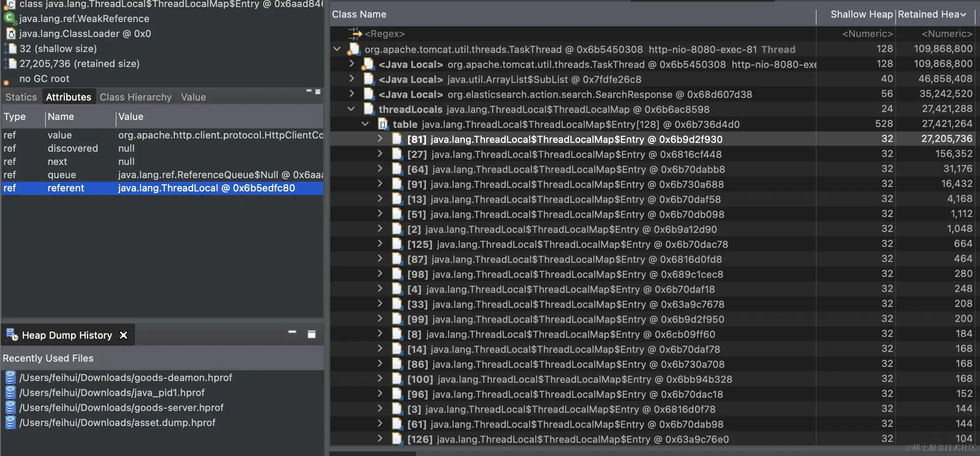Click the Regex filter icon in Class Name row
The image size is (980, 456).
click(x=355, y=34)
